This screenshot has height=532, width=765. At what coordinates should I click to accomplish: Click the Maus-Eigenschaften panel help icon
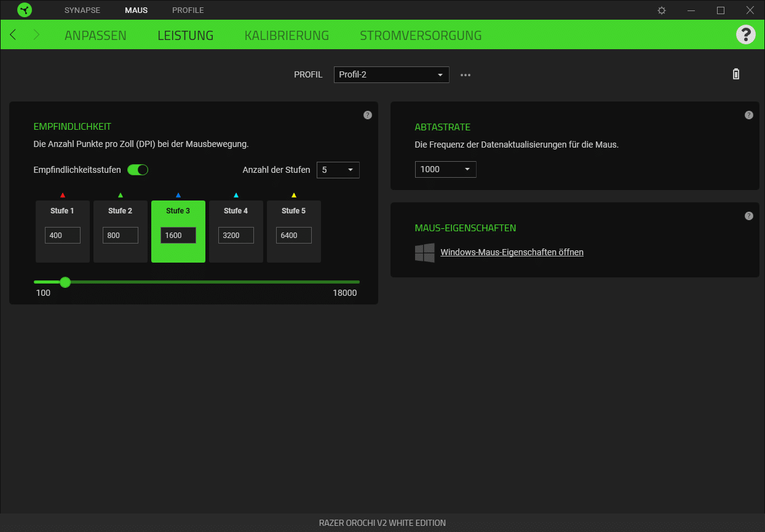pos(748,216)
